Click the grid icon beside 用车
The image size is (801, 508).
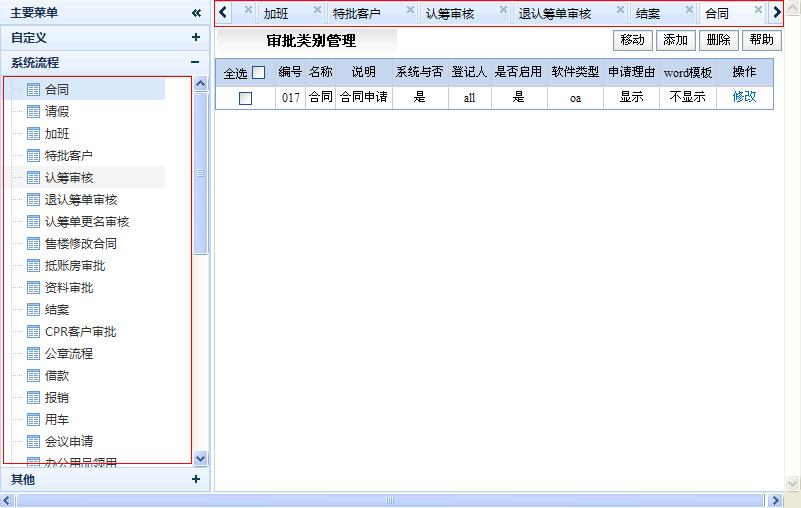[33, 420]
